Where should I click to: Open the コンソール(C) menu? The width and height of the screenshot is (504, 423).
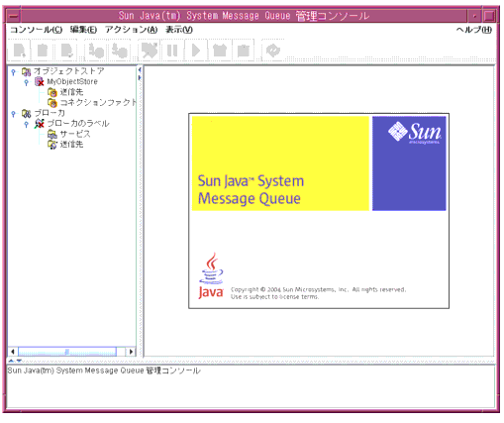(36, 30)
